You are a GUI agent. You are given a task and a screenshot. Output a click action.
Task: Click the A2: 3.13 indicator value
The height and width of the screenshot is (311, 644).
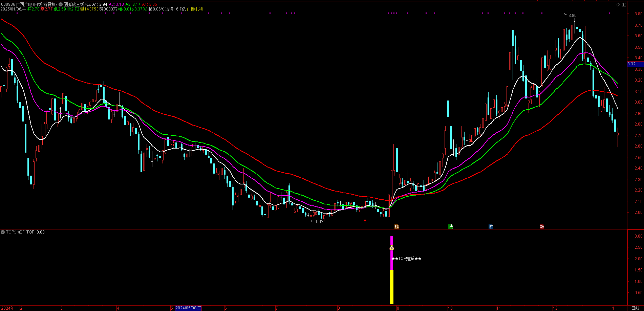[116, 4]
